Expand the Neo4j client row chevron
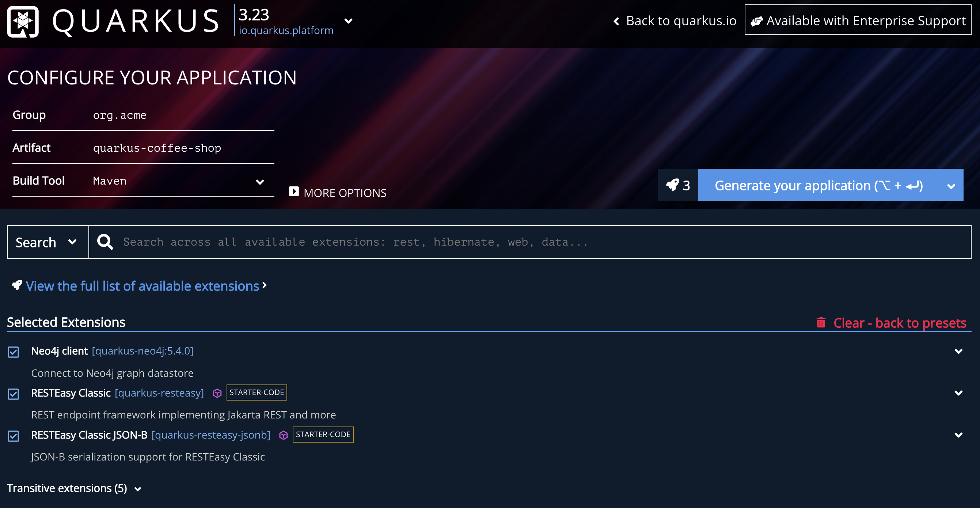The height and width of the screenshot is (508, 980). pos(958,351)
